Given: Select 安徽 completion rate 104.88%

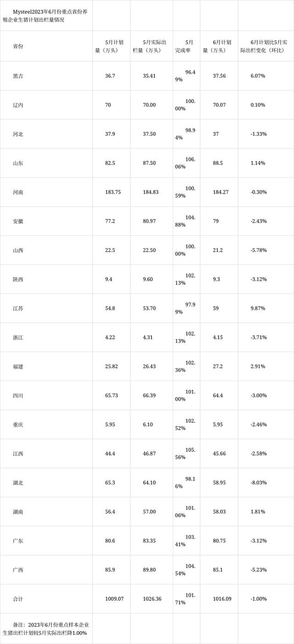Looking at the screenshot, I should 186,221.
